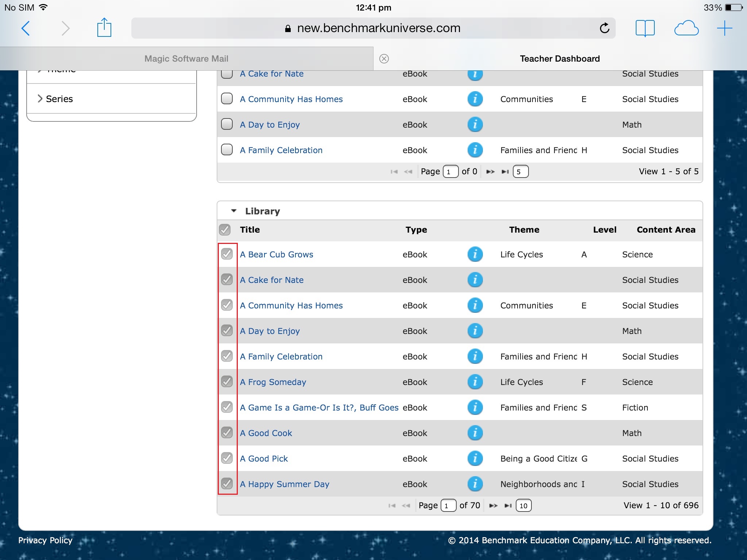This screenshot has width=747, height=560.
Task: Uncheck Library A Cake for Nate checkbox
Action: pyautogui.click(x=227, y=279)
